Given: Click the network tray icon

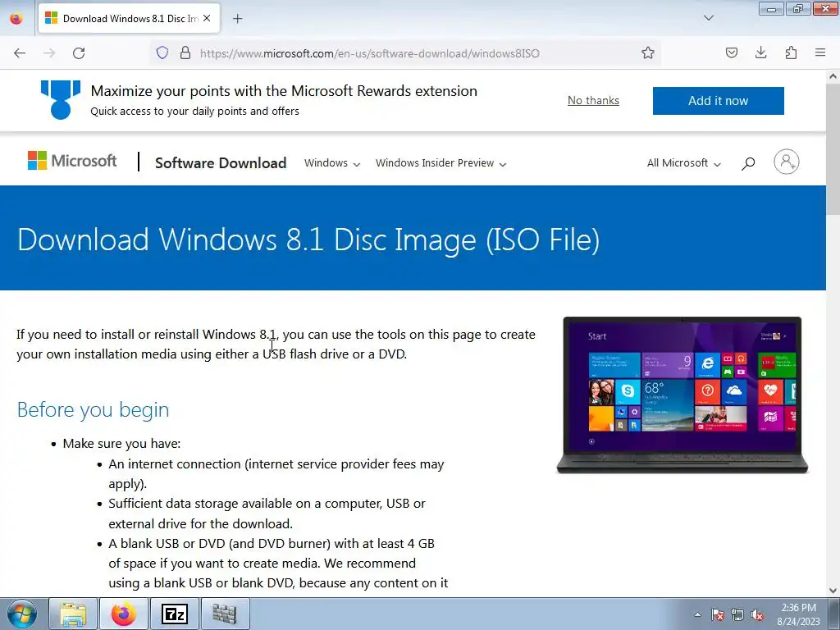Looking at the screenshot, I should [x=737, y=614].
